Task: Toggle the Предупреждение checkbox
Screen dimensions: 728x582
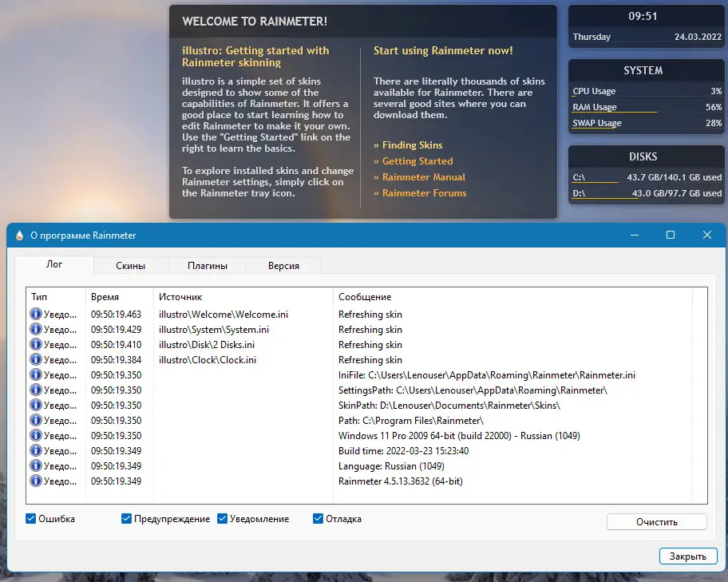Action: coord(126,518)
